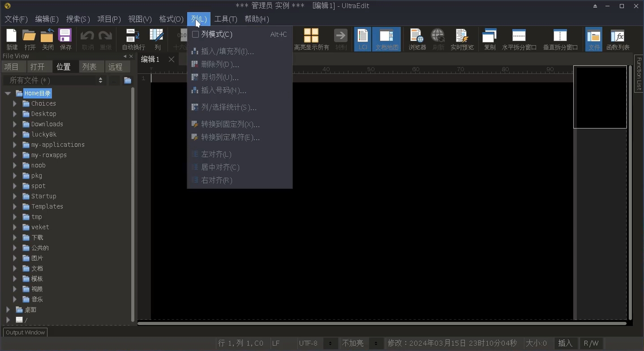The image size is (644, 351).
Task: Open the 函数列表 function list icon
Action: pos(618,39)
